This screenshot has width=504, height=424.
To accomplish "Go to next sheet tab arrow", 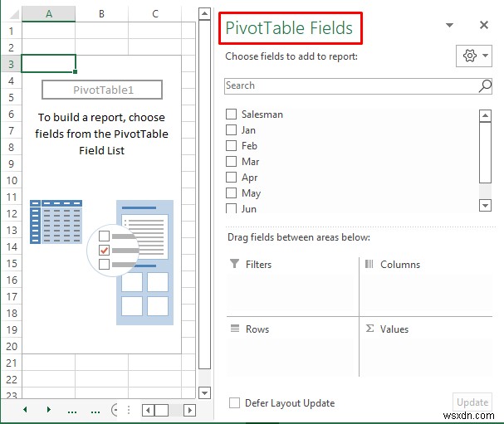I will 48,409.
